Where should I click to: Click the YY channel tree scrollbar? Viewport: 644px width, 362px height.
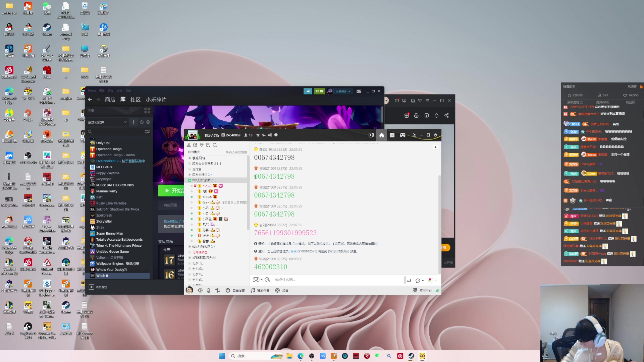(248, 192)
